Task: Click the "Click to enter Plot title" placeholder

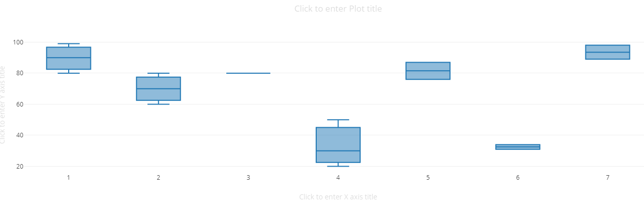Action: [x=338, y=9]
